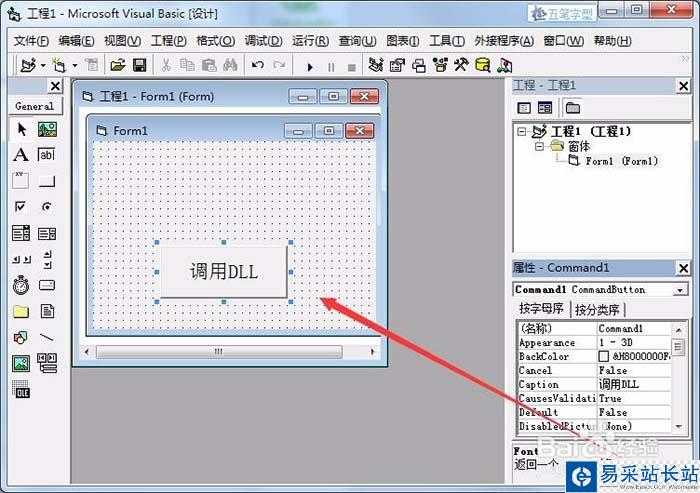700x493 pixels.
Task: Click the Undo toolbar icon
Action: 258,66
